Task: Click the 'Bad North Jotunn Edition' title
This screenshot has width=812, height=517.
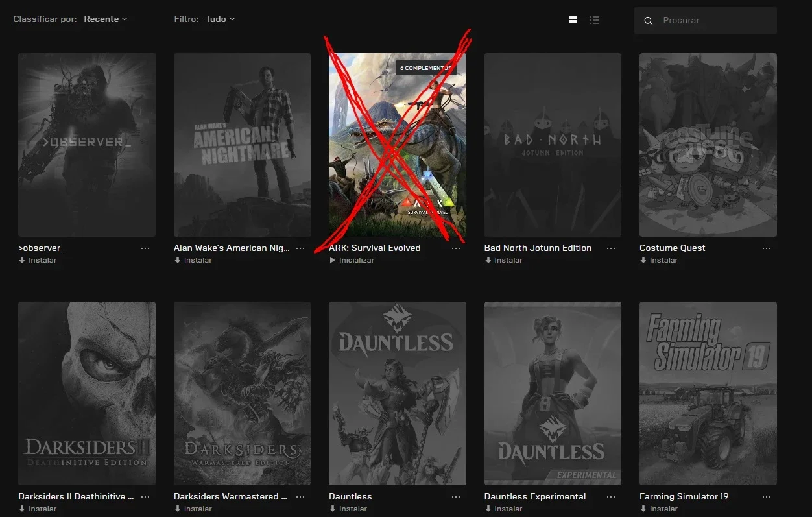Action: pyautogui.click(x=538, y=248)
